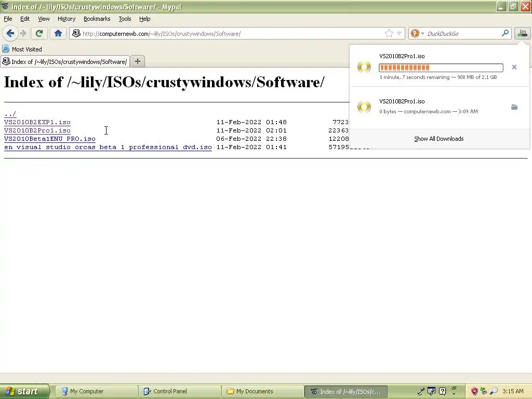Open containing folder of the 0 bytes download
Image resolution: width=532 pixels, height=399 pixels.
pos(514,107)
